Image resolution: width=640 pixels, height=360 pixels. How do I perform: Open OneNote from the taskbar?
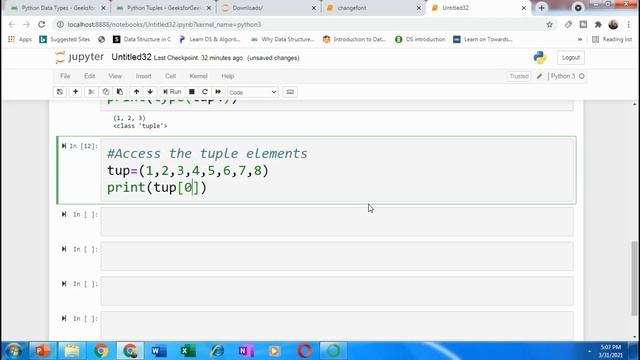pos(246,351)
